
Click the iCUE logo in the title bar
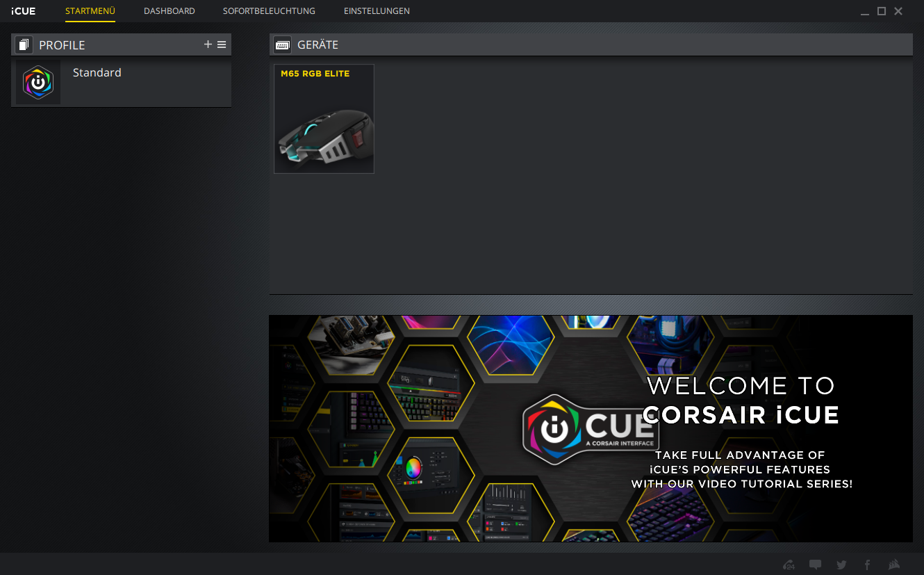coord(23,11)
